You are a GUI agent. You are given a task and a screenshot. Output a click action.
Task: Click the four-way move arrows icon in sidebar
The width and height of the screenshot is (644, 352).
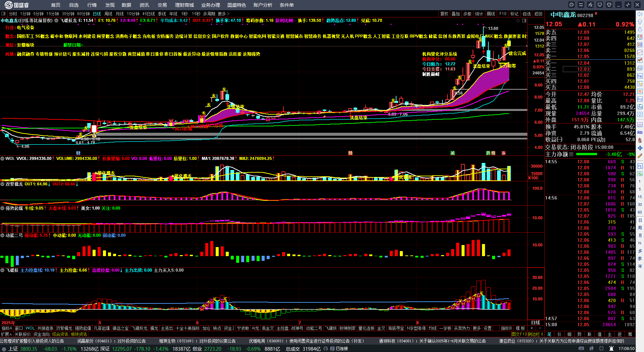[640, 148]
